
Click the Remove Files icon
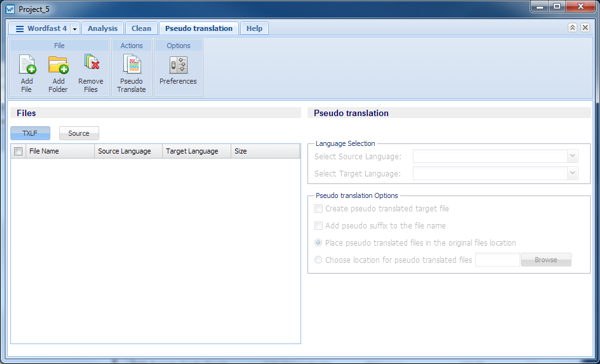(91, 62)
